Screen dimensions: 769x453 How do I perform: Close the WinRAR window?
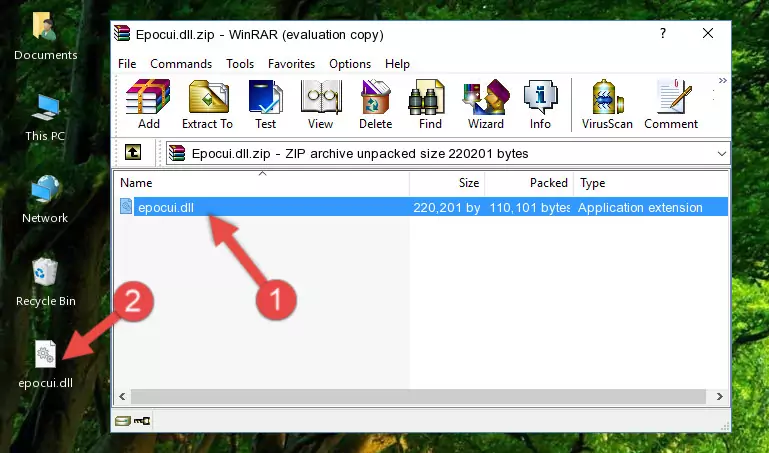coord(708,33)
